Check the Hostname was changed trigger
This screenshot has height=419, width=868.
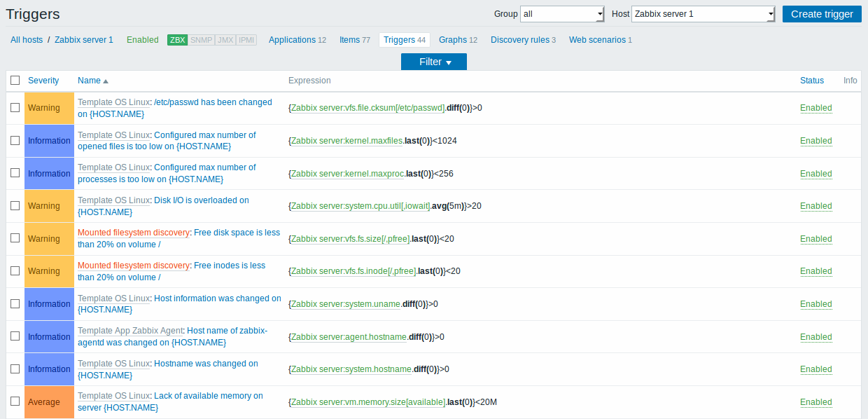coord(15,369)
